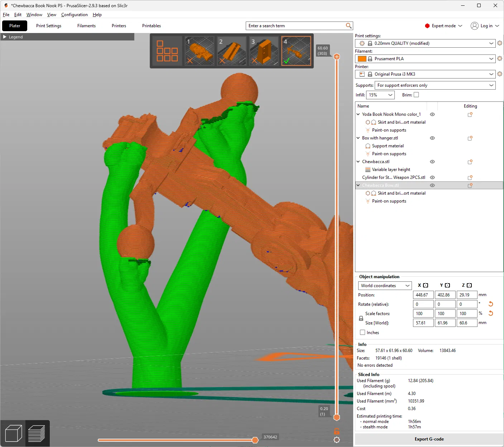Image resolution: width=504 pixels, height=447 pixels.
Task: Click editing icon for Box with hanger.stl
Action: [x=470, y=138]
